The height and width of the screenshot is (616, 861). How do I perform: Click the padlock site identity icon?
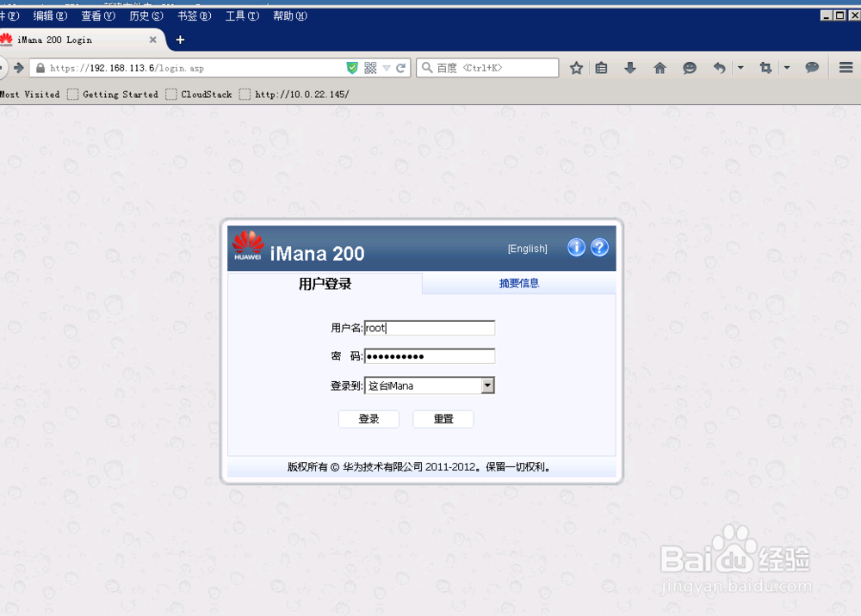(40, 68)
